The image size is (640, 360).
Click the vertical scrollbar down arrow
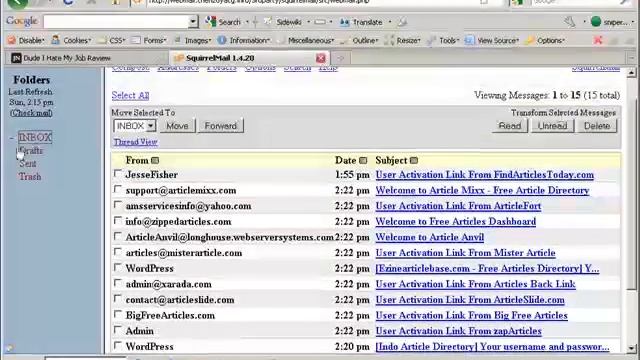(631, 349)
